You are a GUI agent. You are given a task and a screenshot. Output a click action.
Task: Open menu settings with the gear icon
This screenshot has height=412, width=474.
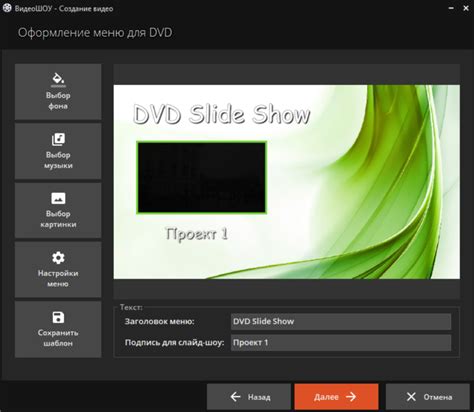pyautogui.click(x=58, y=258)
